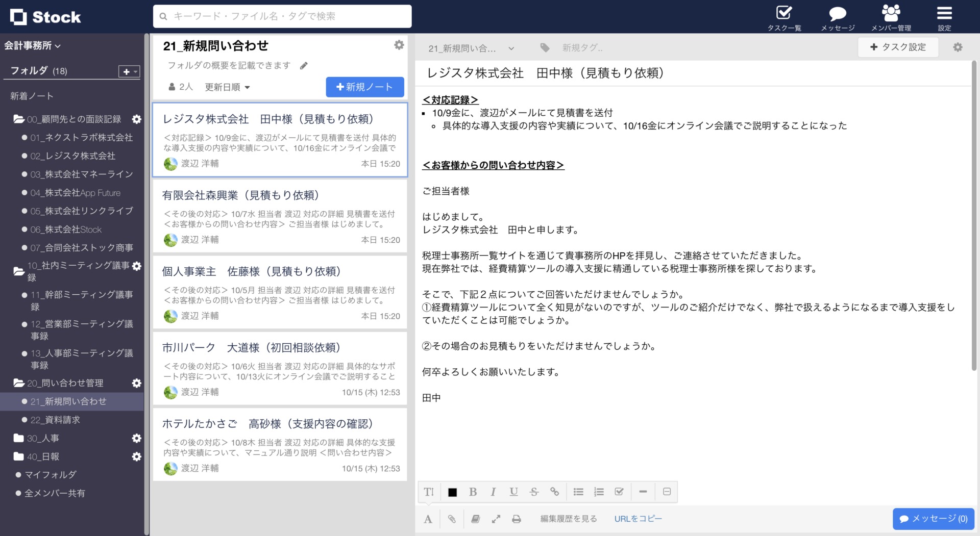Insert a bulleted list
The height and width of the screenshot is (536, 980).
(x=578, y=492)
